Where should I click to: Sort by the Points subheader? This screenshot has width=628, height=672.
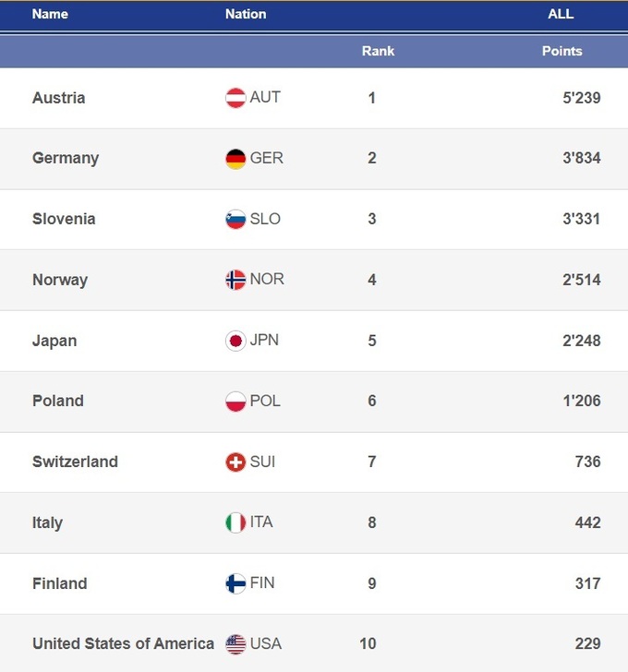[x=562, y=51]
